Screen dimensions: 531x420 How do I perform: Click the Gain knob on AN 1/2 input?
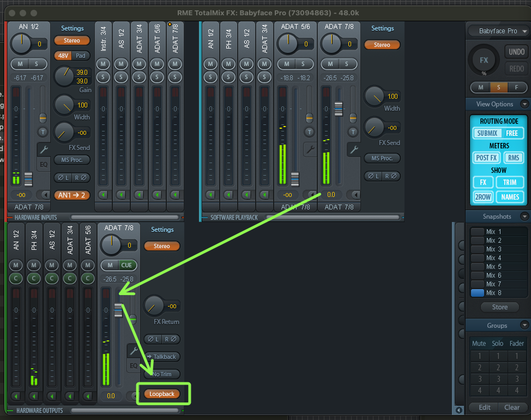[64, 76]
